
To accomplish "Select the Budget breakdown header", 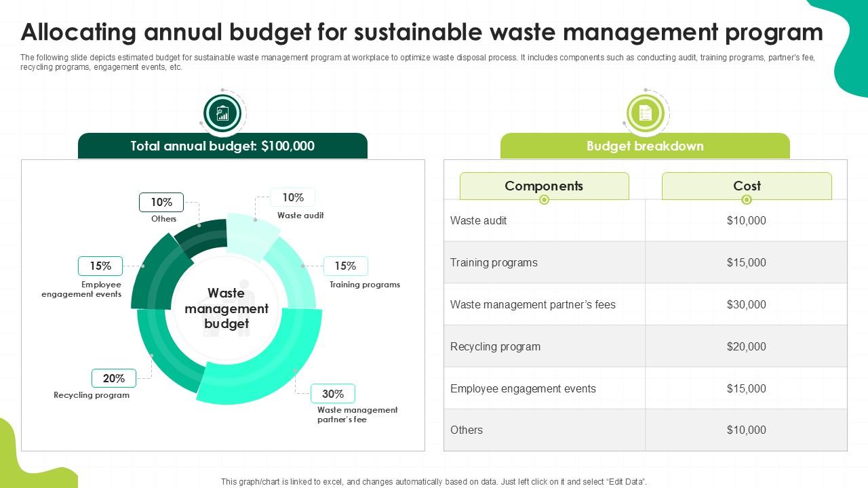I will [x=645, y=146].
